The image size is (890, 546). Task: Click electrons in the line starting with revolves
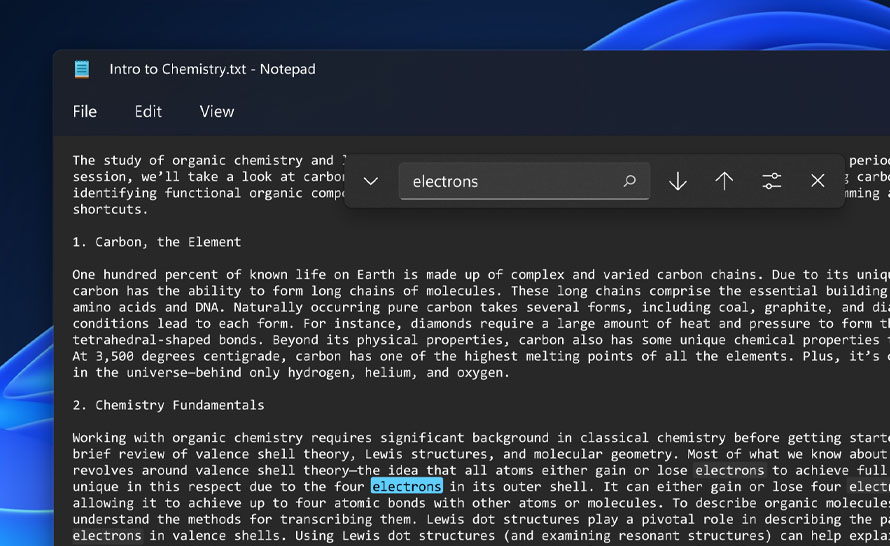(x=730, y=471)
